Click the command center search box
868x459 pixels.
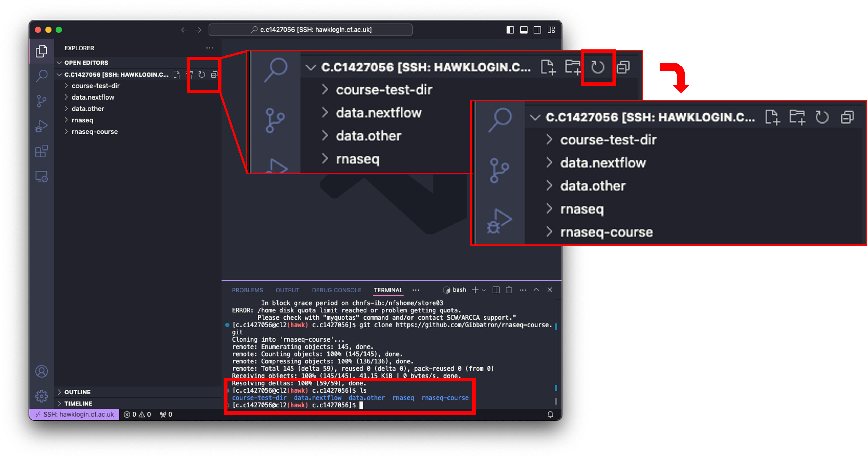point(310,30)
